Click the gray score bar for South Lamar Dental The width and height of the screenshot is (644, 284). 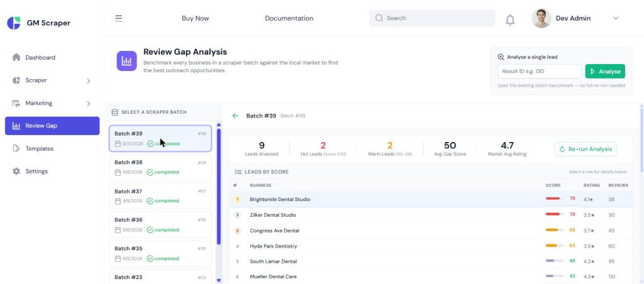coord(555,261)
